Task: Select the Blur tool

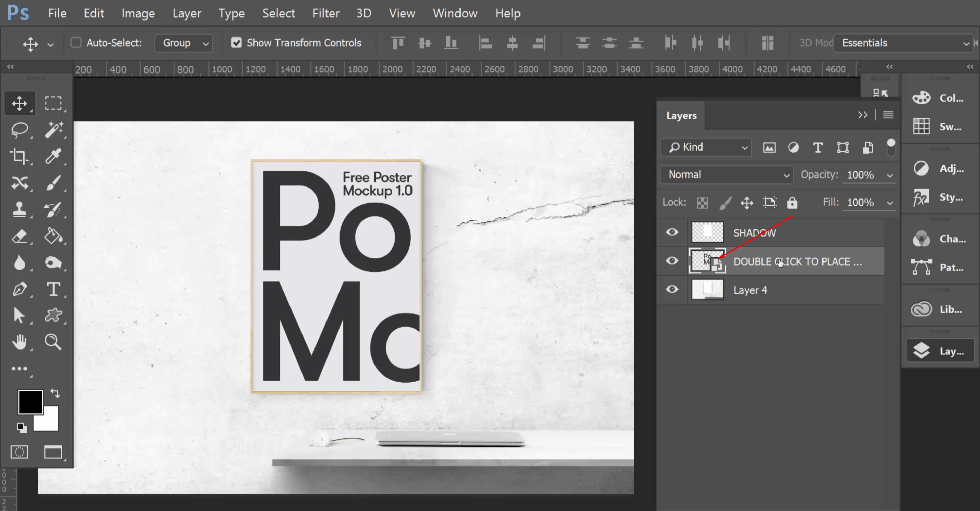Action: [x=19, y=263]
